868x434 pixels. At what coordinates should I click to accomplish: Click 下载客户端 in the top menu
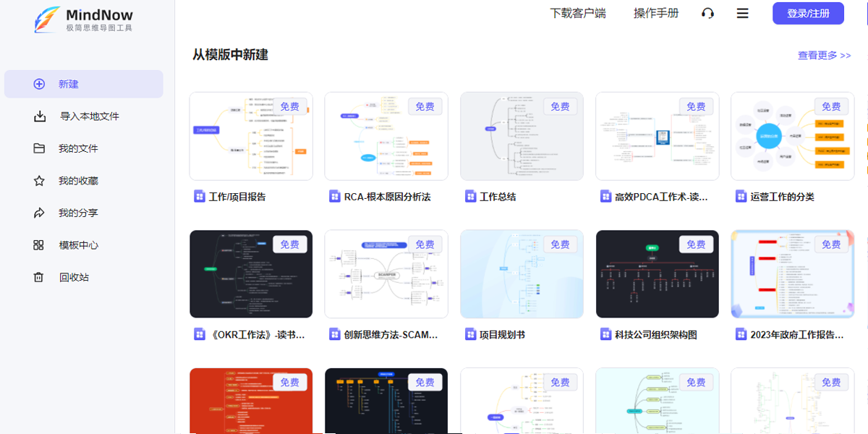(577, 13)
